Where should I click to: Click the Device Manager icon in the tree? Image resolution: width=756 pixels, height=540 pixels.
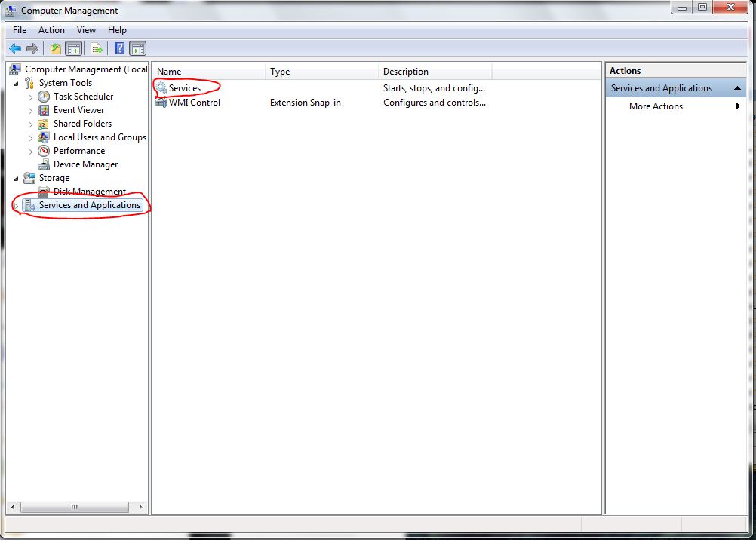45,164
